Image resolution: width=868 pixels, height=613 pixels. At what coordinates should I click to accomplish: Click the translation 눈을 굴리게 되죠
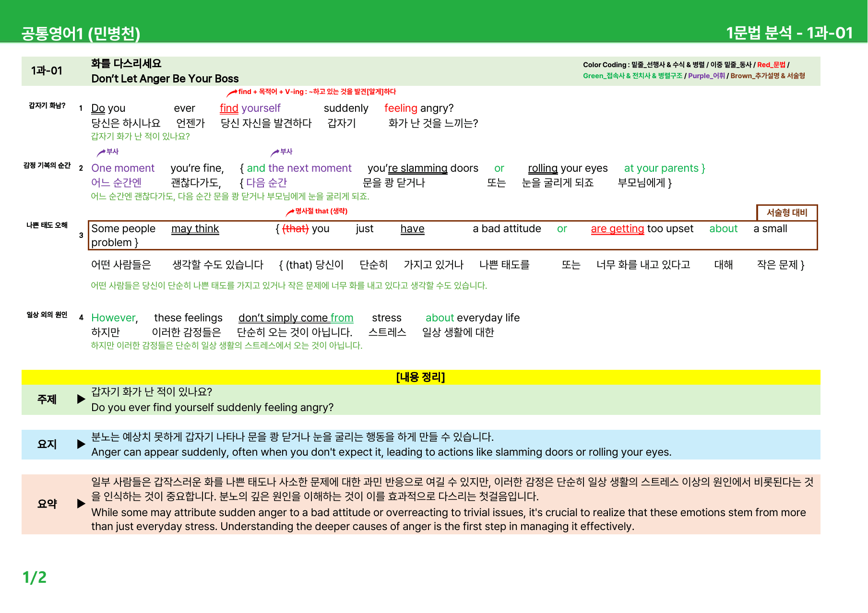[x=558, y=183]
